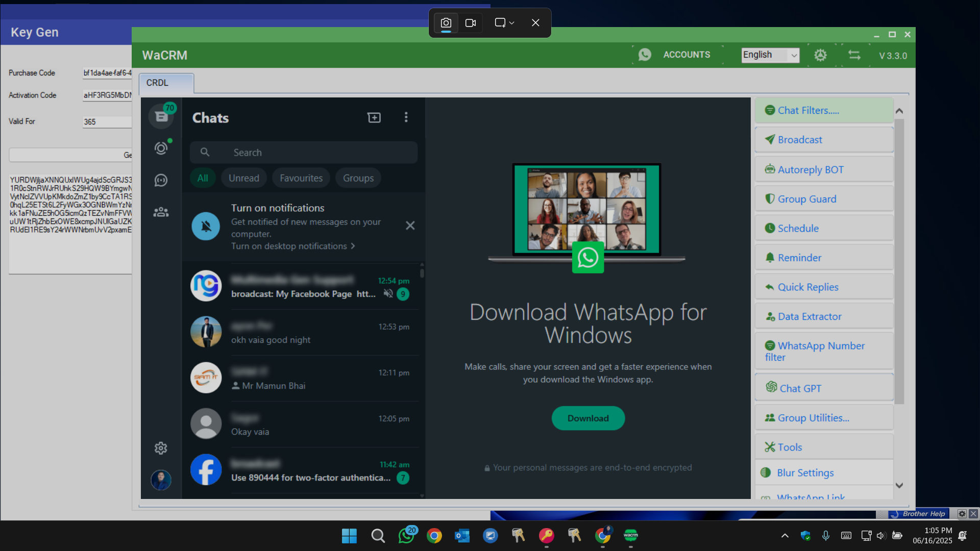Click Valid For field in Key Gen window
The height and width of the screenshot is (551, 980).
[x=107, y=122]
